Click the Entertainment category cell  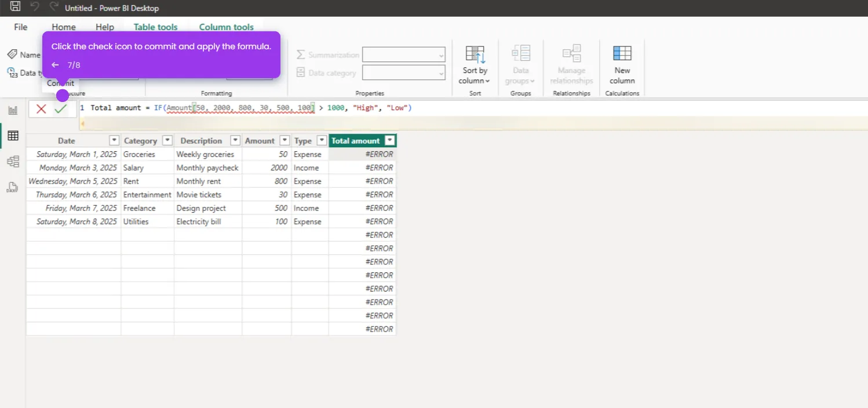(148, 195)
